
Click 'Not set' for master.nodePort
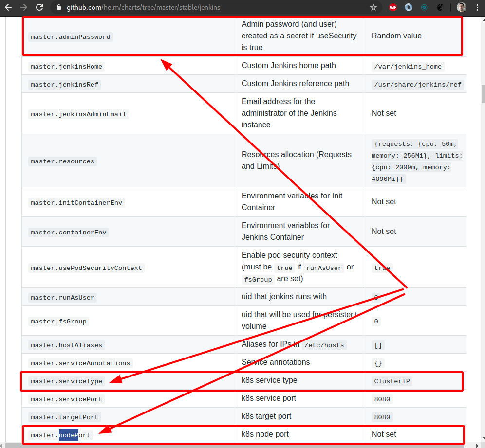coord(384,434)
